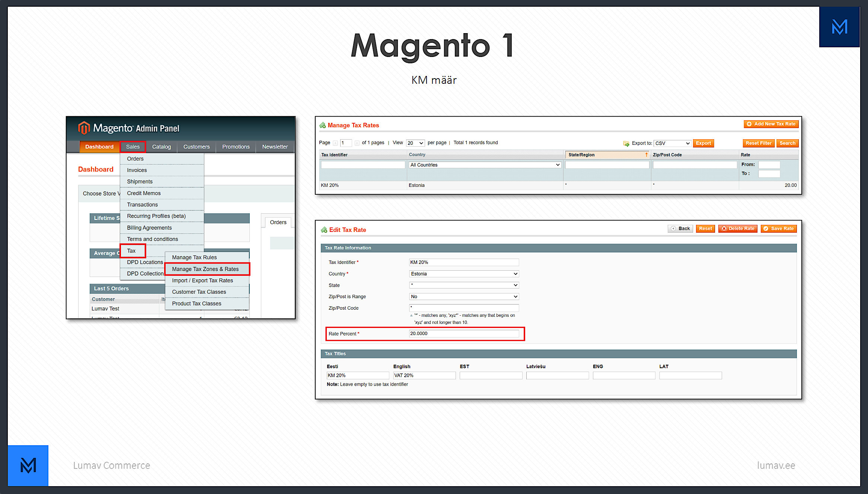
Task: Click the Reset button in Edit Tax Rate
Action: pos(705,229)
